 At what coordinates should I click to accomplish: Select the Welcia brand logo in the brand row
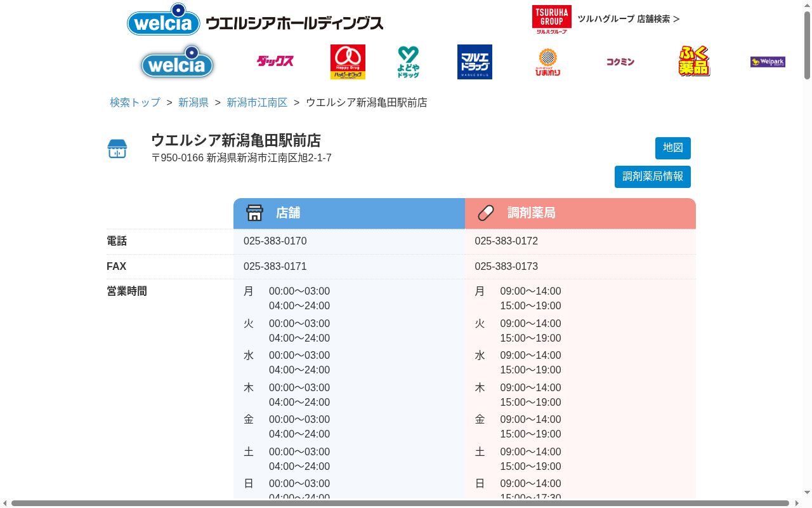click(x=177, y=62)
